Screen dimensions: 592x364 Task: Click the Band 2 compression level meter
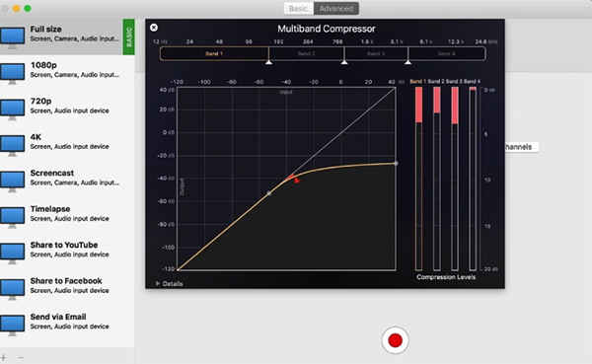(x=437, y=179)
